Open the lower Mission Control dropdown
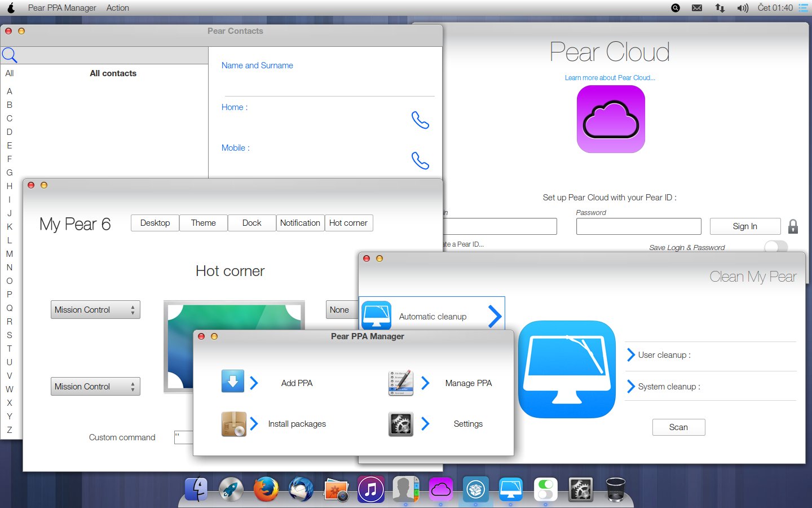812x508 pixels. click(95, 387)
